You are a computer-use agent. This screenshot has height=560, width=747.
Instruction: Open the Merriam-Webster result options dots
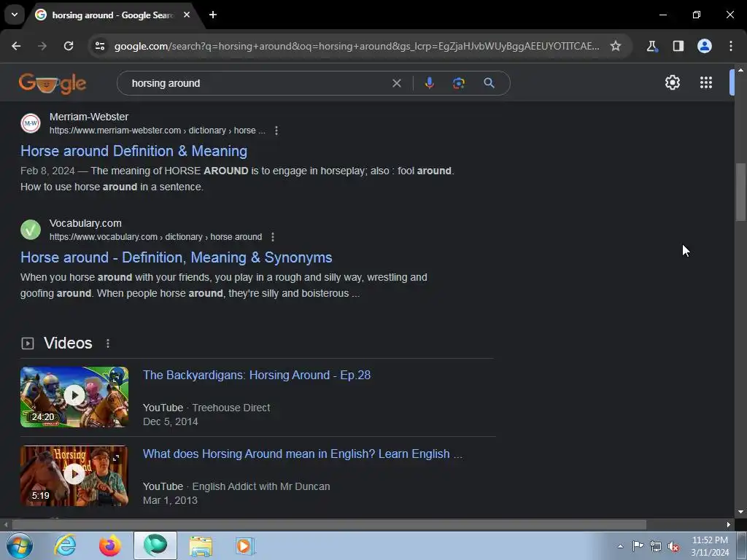276,131
